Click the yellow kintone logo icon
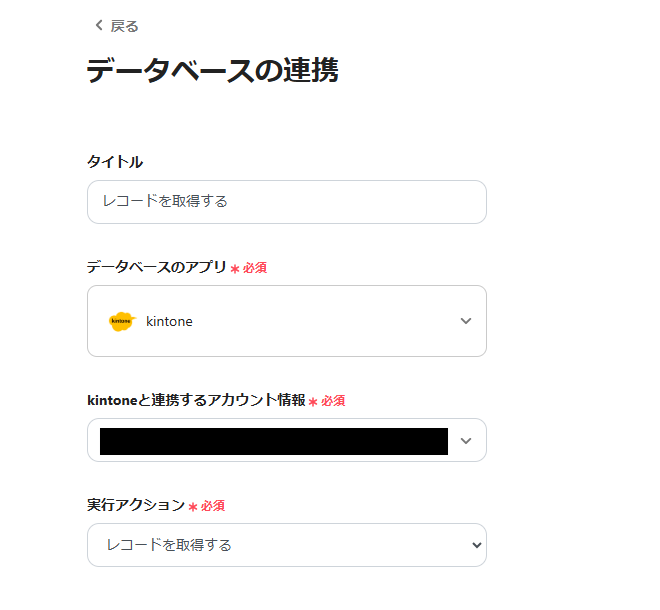This screenshot has width=660, height=610. coord(121,321)
